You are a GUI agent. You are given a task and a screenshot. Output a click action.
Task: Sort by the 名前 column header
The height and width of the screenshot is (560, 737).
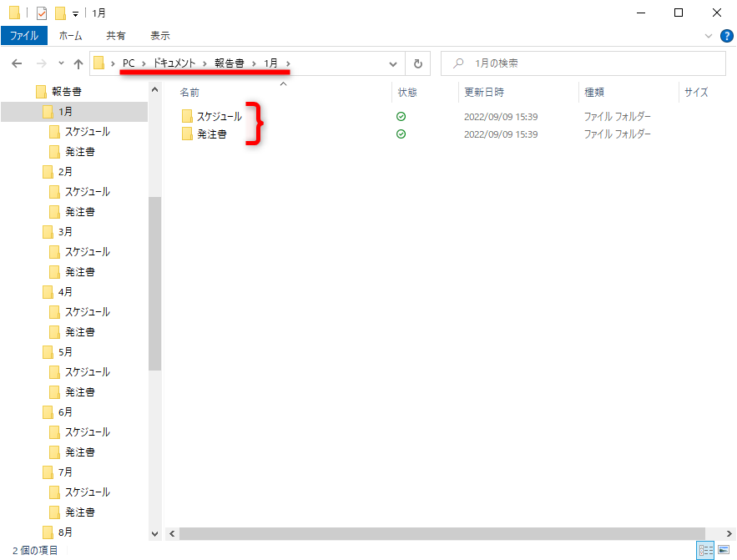coord(189,92)
